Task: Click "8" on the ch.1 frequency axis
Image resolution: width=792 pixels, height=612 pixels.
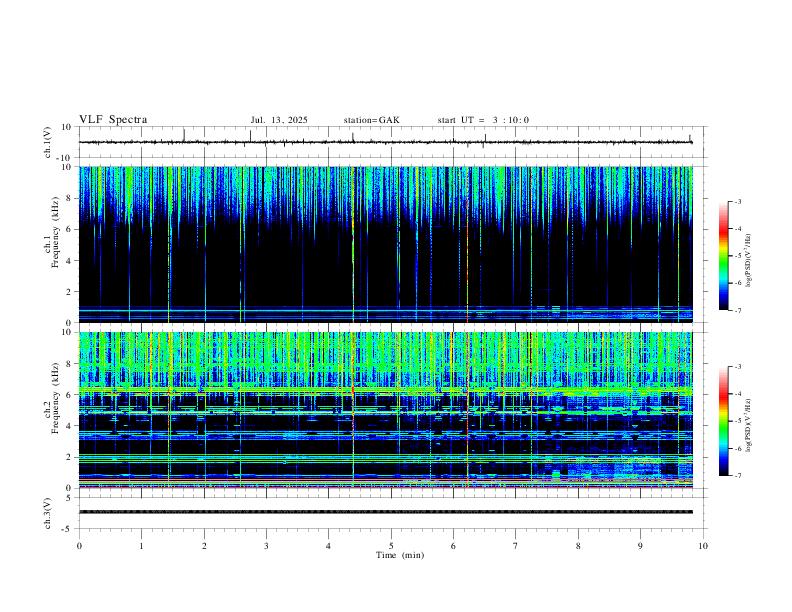Action: tap(70, 198)
